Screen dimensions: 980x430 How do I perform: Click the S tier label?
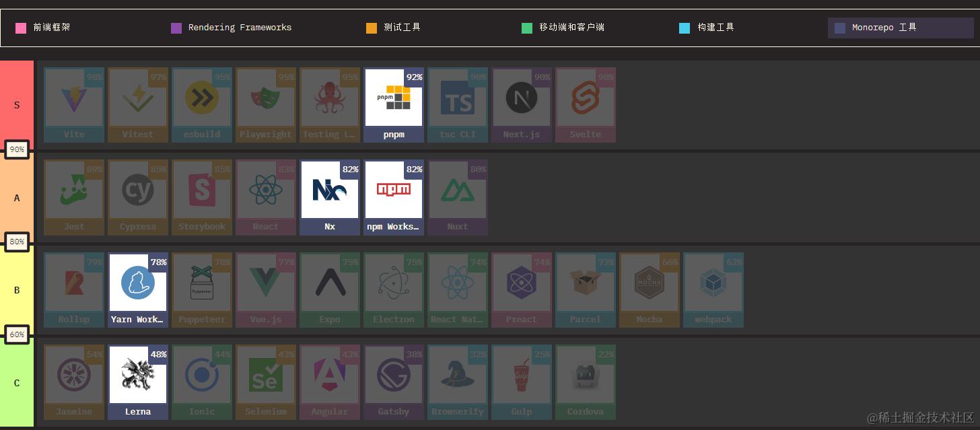17,105
